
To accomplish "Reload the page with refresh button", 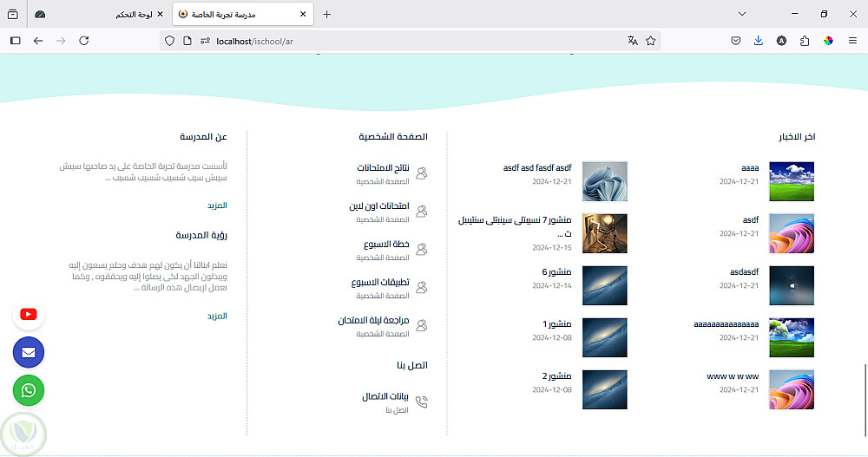I will point(84,41).
